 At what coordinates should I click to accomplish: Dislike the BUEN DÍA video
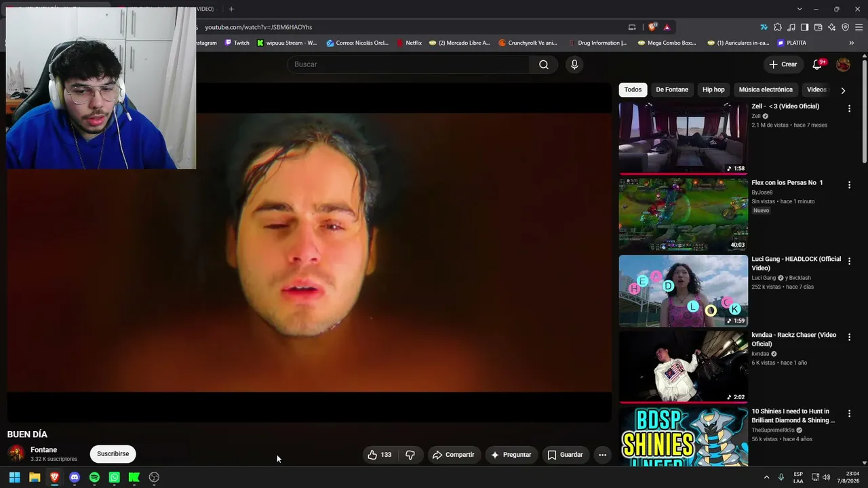410,455
